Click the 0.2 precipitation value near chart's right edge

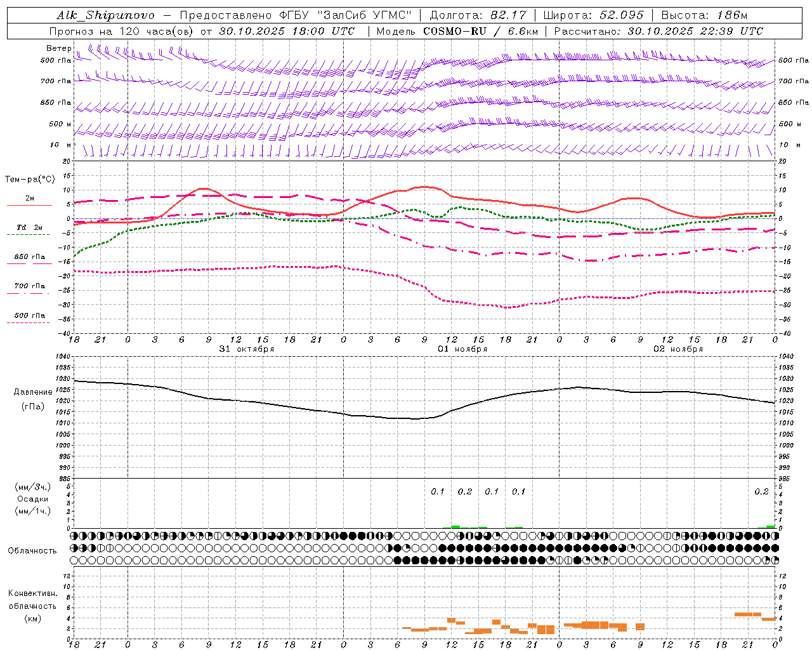761,492
